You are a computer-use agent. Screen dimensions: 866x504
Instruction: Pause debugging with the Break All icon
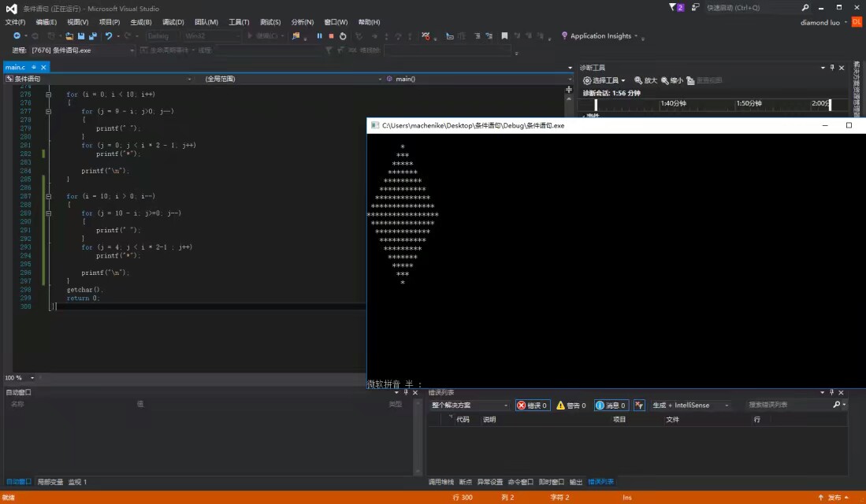pyautogui.click(x=319, y=36)
